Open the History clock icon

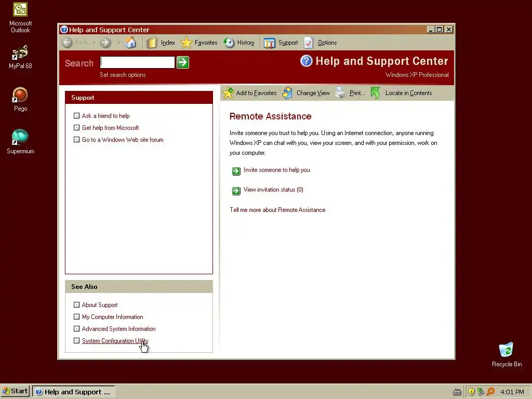229,43
